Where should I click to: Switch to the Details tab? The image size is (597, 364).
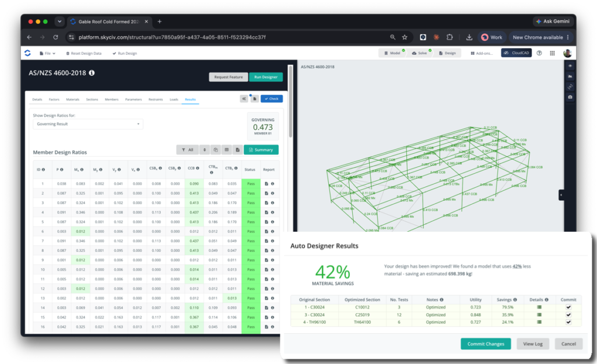click(x=37, y=99)
